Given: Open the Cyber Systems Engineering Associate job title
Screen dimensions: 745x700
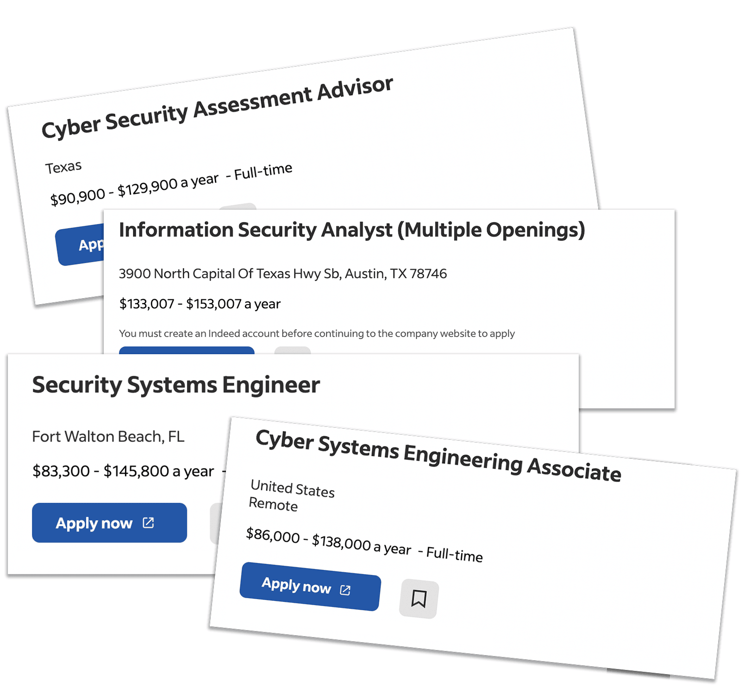Looking at the screenshot, I should pos(438,456).
